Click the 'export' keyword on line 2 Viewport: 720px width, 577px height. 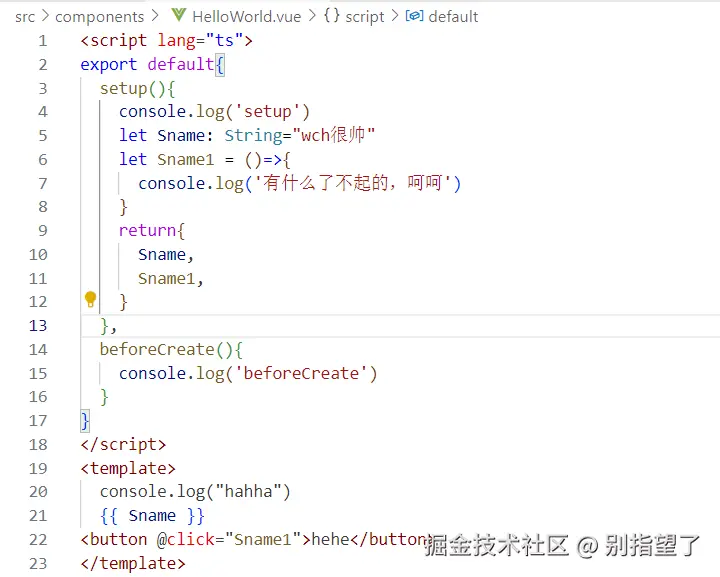pyautogui.click(x=109, y=64)
